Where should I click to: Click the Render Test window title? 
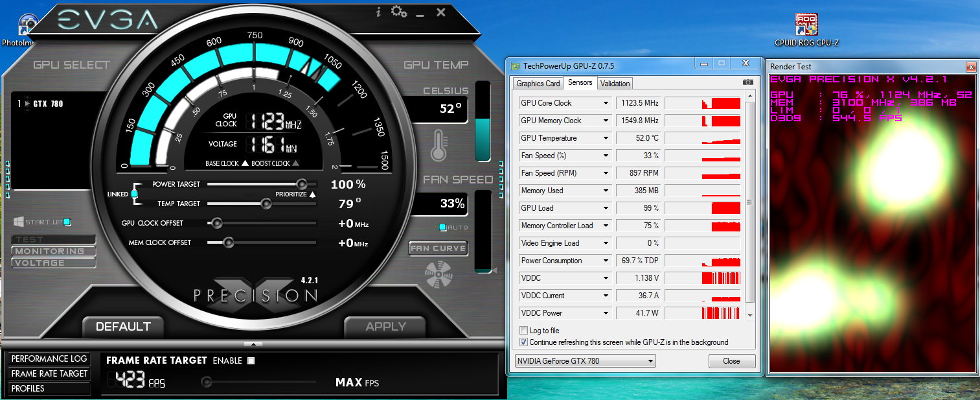(x=791, y=66)
